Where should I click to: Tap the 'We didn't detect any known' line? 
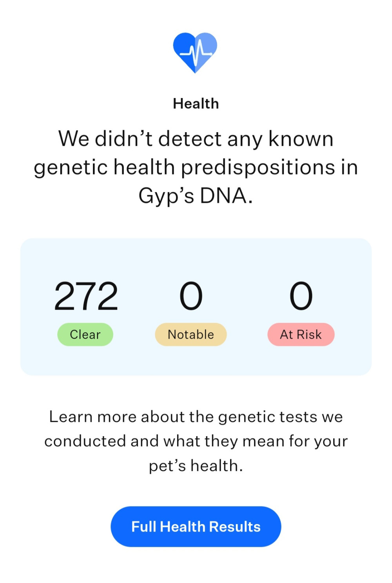(x=196, y=138)
